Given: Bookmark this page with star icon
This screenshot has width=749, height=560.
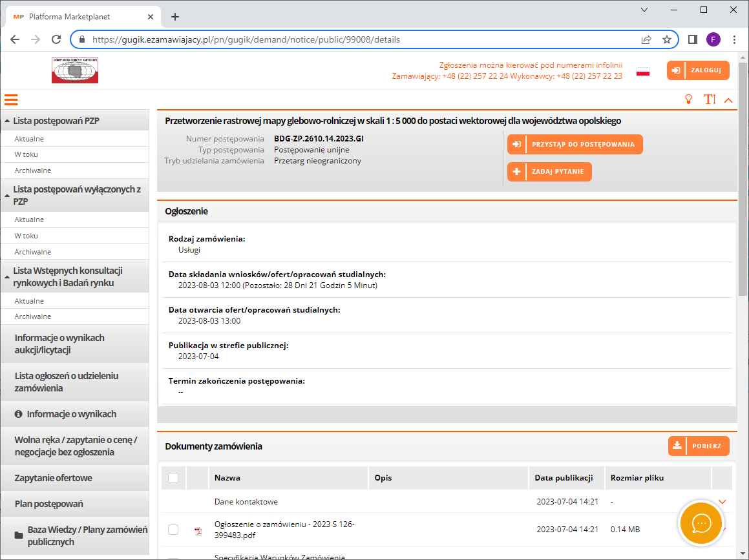Looking at the screenshot, I should pyautogui.click(x=667, y=39).
